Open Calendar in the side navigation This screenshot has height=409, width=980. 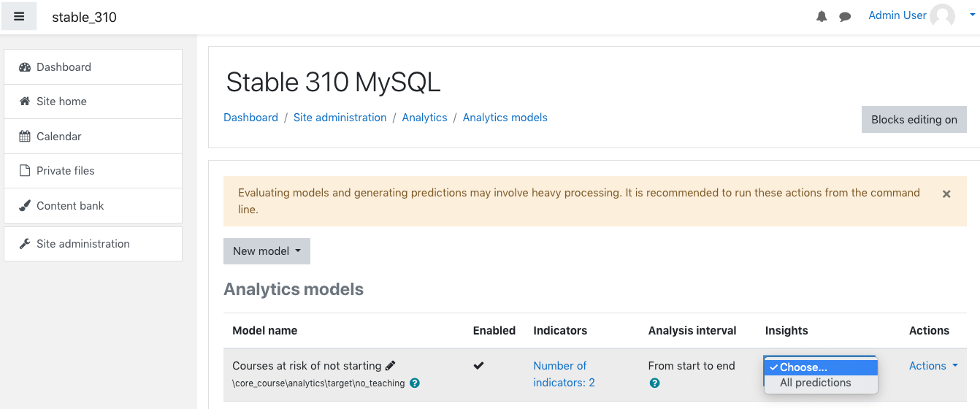pos(93,137)
